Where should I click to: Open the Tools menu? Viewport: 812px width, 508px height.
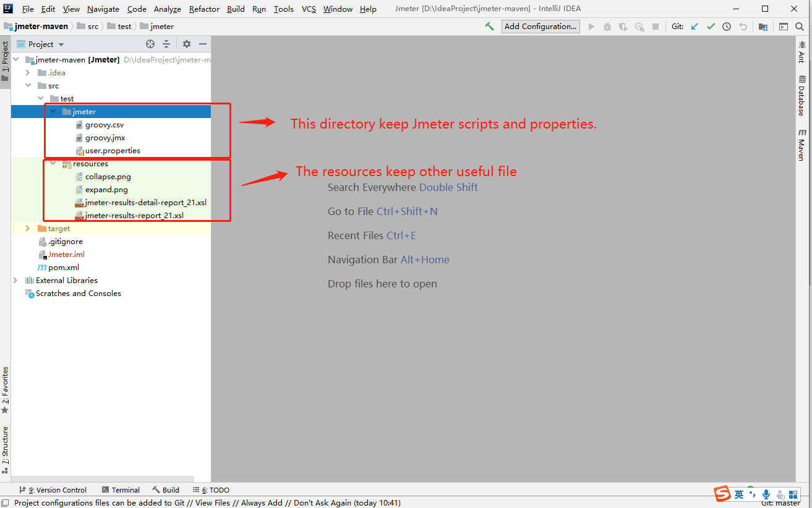pyautogui.click(x=284, y=9)
